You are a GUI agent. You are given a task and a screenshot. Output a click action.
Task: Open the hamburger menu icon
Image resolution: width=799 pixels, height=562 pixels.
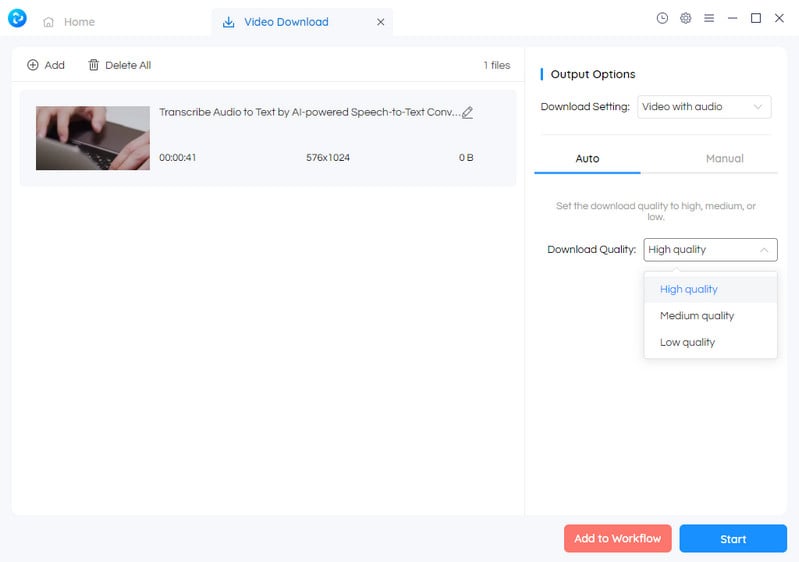tap(709, 18)
